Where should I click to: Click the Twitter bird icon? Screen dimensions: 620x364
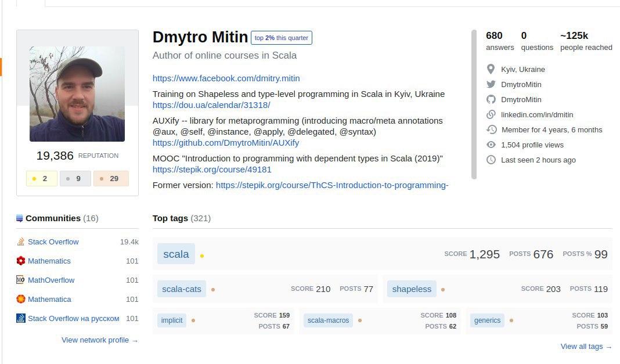(491, 84)
